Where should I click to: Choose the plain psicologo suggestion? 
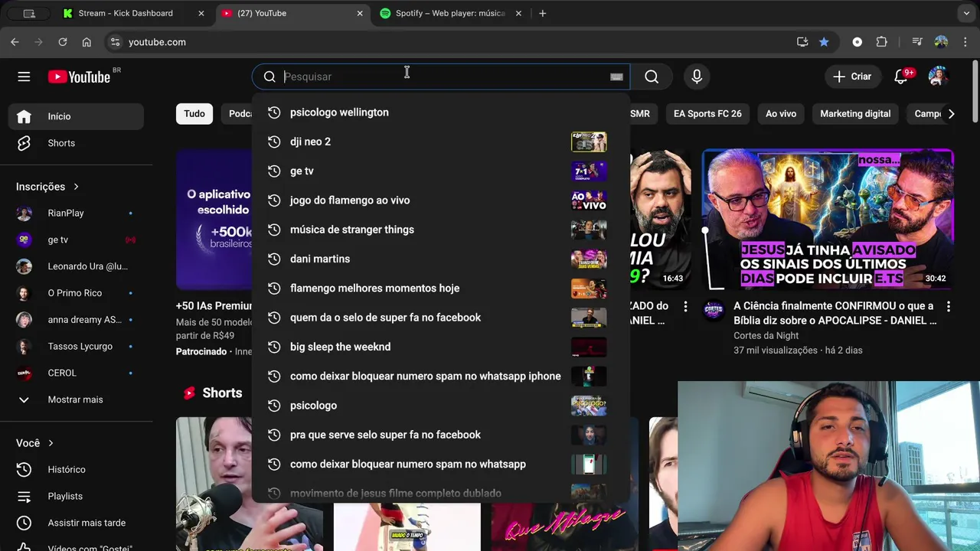pyautogui.click(x=440, y=406)
